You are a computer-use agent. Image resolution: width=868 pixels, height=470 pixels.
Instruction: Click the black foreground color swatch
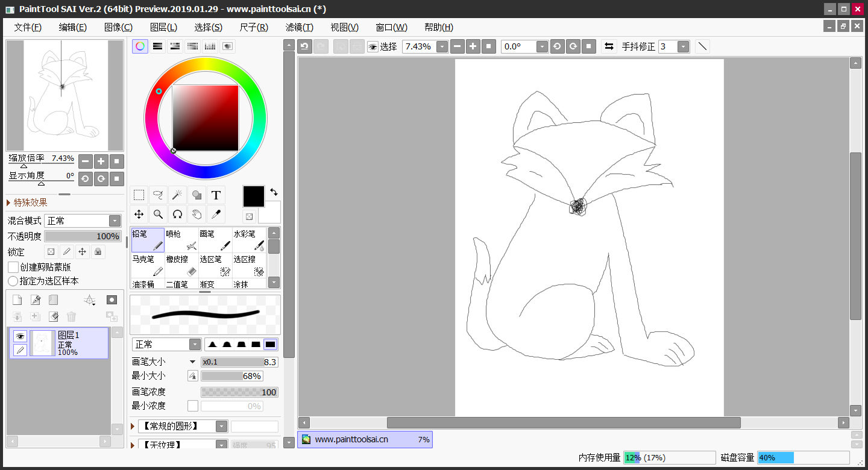click(253, 196)
